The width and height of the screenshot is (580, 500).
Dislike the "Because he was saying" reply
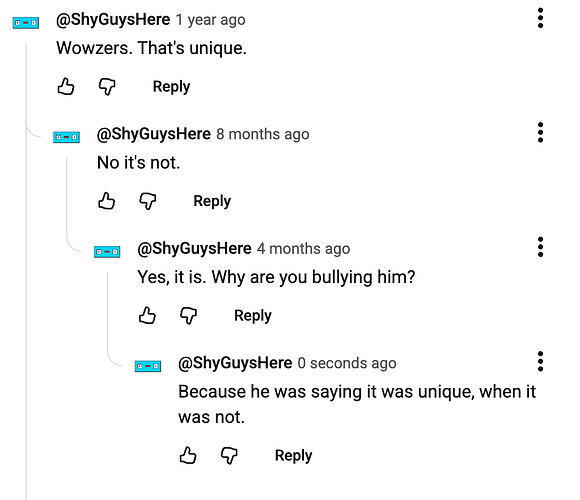(229, 456)
